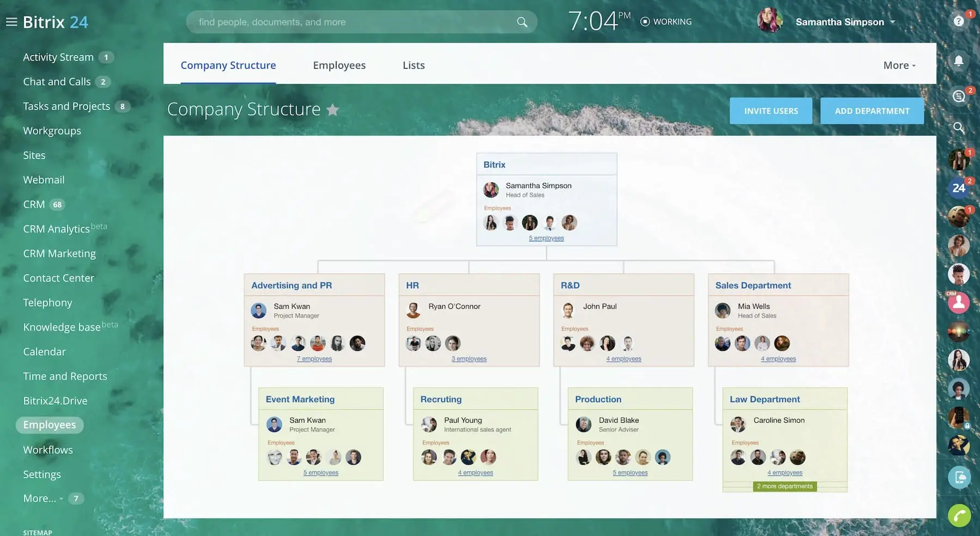The height and width of the screenshot is (536, 980).
Task: Open the right sidebar search icon
Action: coord(959,127)
